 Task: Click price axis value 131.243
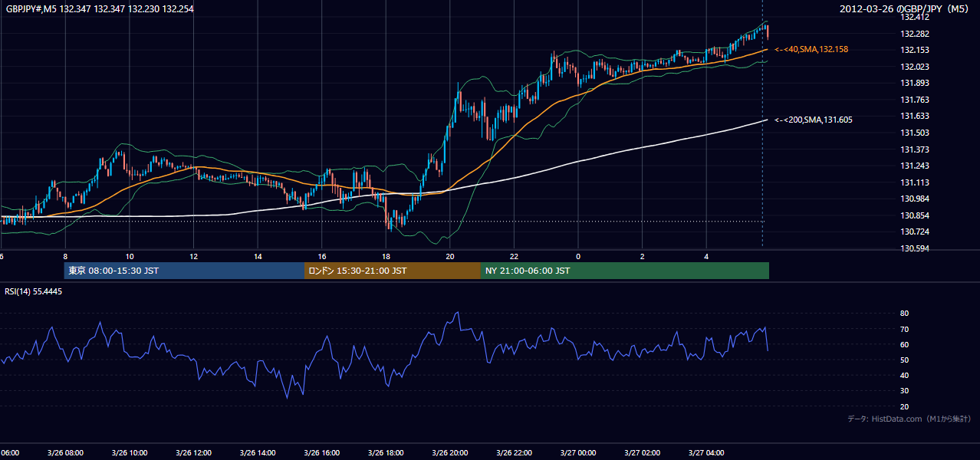point(914,166)
